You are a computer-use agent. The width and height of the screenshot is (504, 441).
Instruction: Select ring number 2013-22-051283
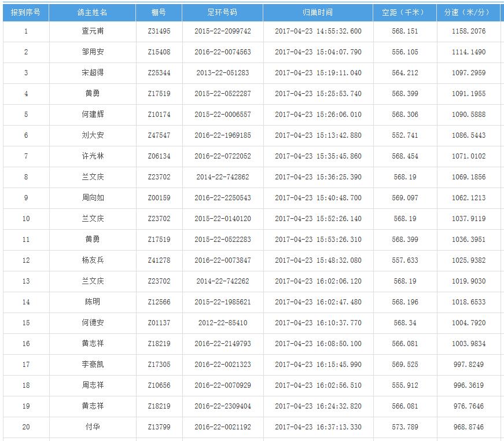222,73
